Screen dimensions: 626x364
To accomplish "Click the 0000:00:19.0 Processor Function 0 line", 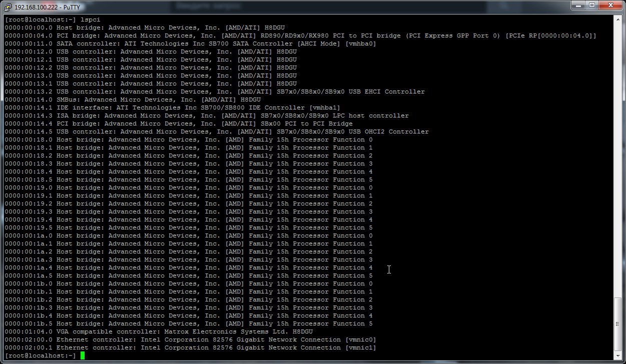I will [x=189, y=187].
